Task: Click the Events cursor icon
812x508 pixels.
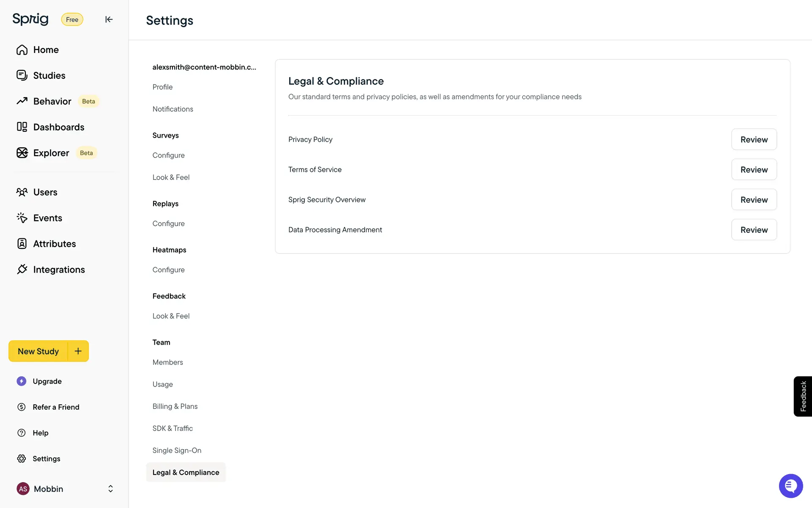Action: coord(22,218)
